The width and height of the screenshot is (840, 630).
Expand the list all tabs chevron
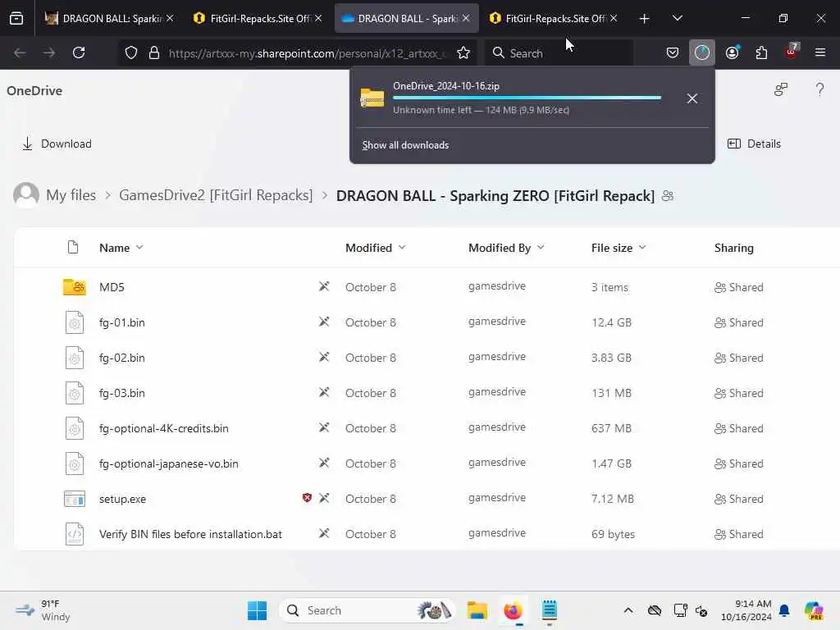pyautogui.click(x=677, y=18)
